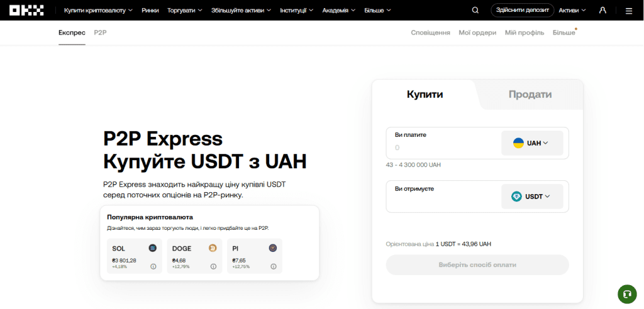Click the OKX logo
This screenshot has width=644, height=309.
[x=26, y=10]
